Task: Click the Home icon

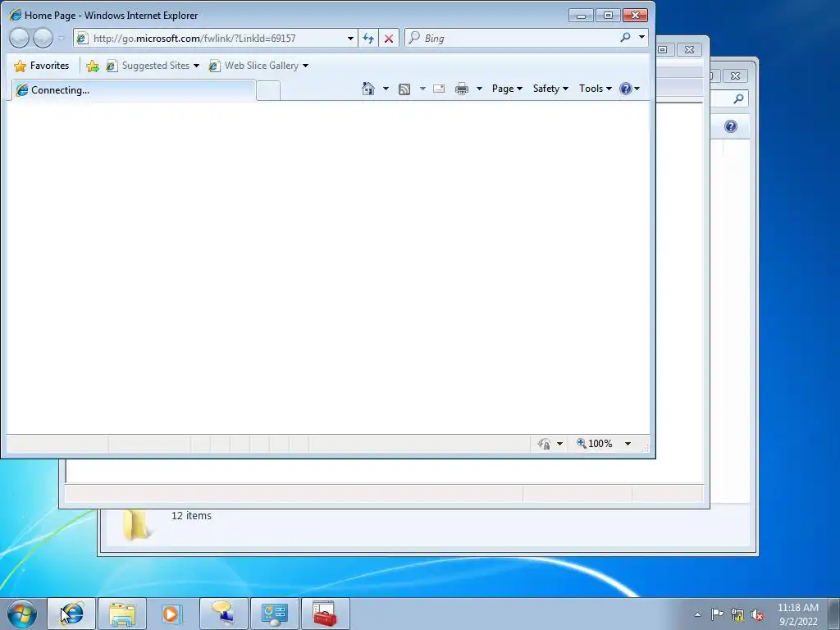Action: tap(368, 89)
